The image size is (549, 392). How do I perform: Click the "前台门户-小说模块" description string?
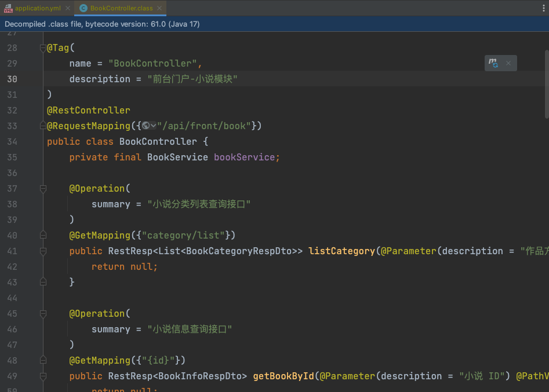(192, 79)
